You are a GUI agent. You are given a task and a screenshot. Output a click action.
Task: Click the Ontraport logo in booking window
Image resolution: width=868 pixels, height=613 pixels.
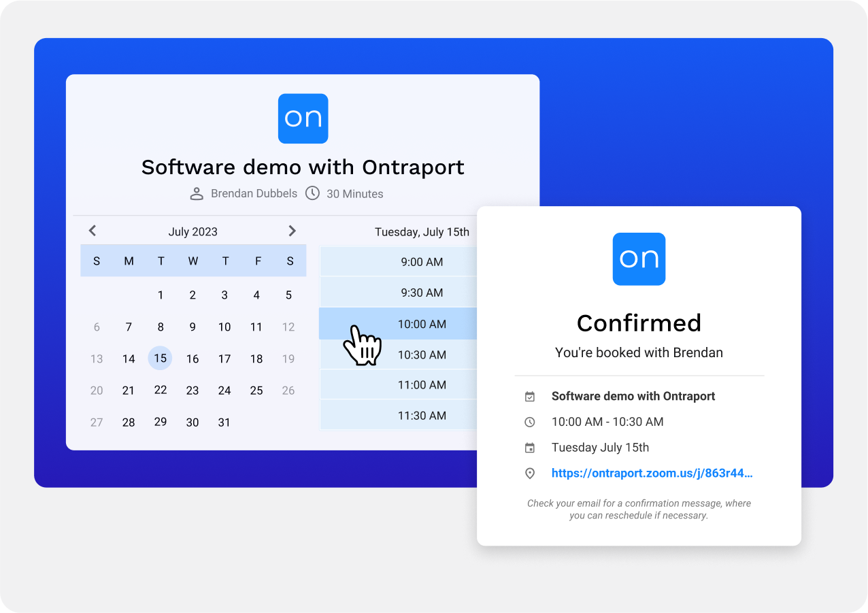click(303, 119)
